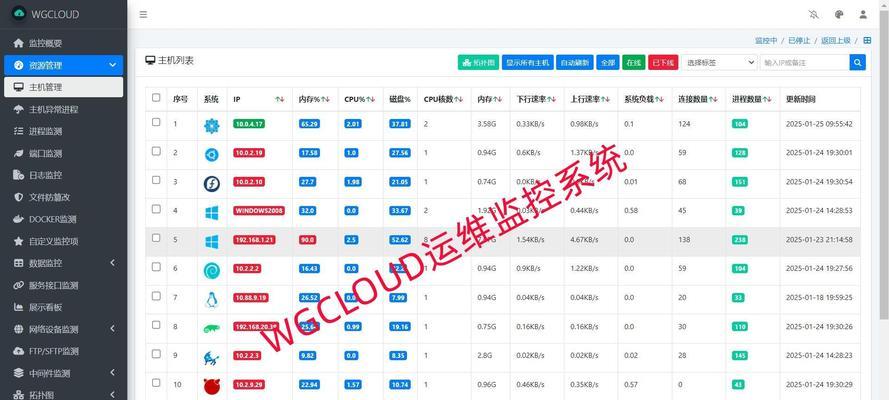
Task: Check the row for host 10.88.9.19
Action: point(156,295)
